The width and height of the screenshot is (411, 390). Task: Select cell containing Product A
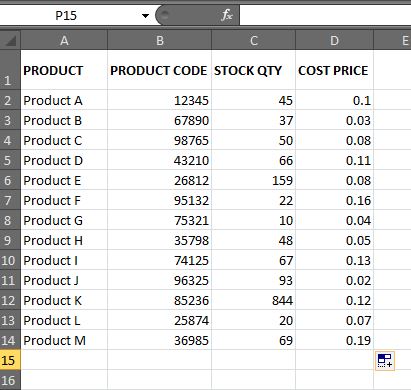(64, 100)
